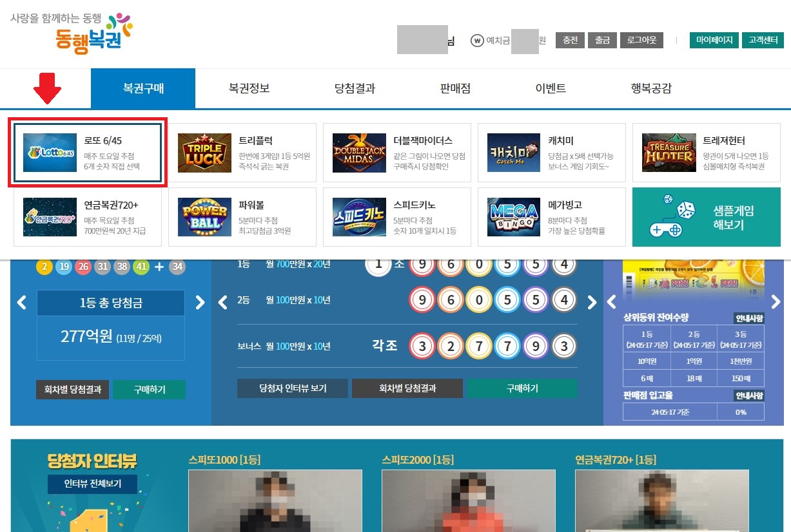The image size is (791, 532).
Task: Click the 더블잭마이더스 title text
Action: click(423, 140)
